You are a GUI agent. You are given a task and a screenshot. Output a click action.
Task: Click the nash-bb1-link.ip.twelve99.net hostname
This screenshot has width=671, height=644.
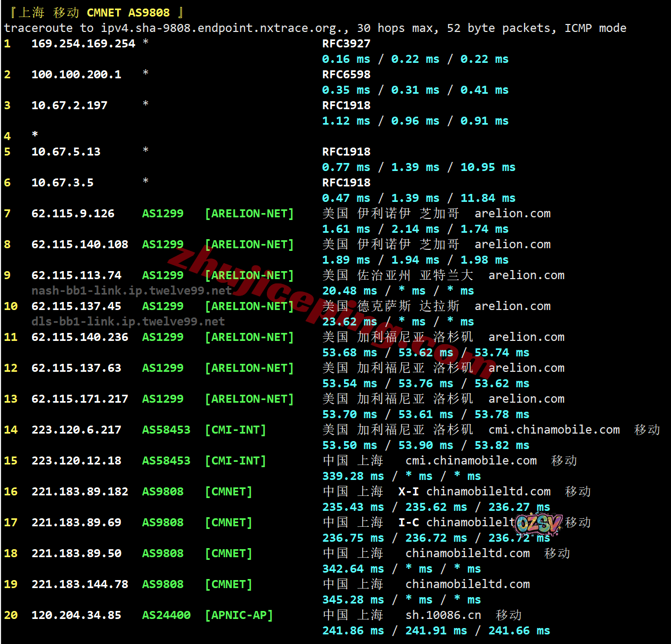coord(132,291)
